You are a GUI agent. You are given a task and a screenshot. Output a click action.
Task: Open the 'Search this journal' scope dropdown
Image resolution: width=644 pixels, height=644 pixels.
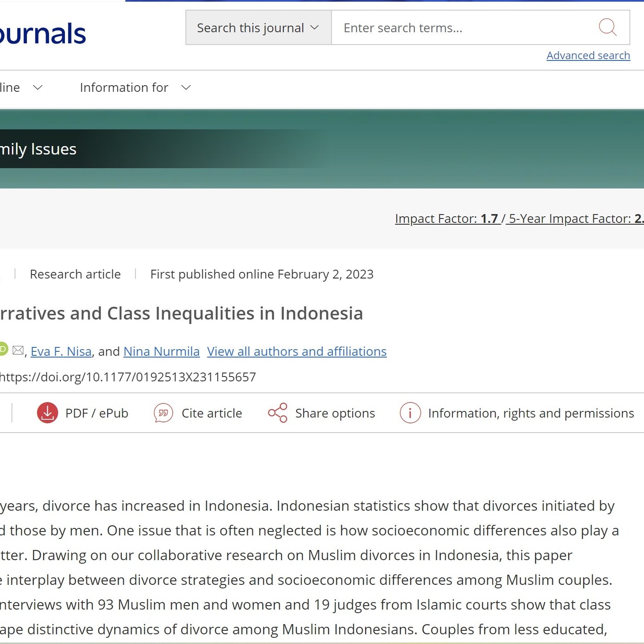[258, 28]
